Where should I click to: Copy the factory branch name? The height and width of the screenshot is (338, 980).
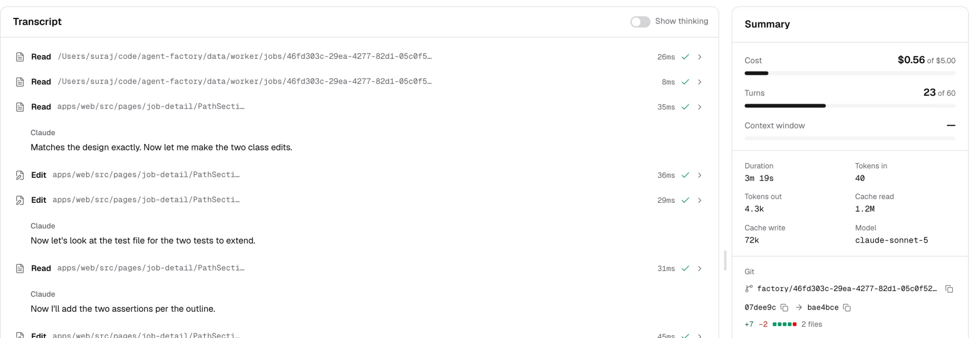point(949,289)
